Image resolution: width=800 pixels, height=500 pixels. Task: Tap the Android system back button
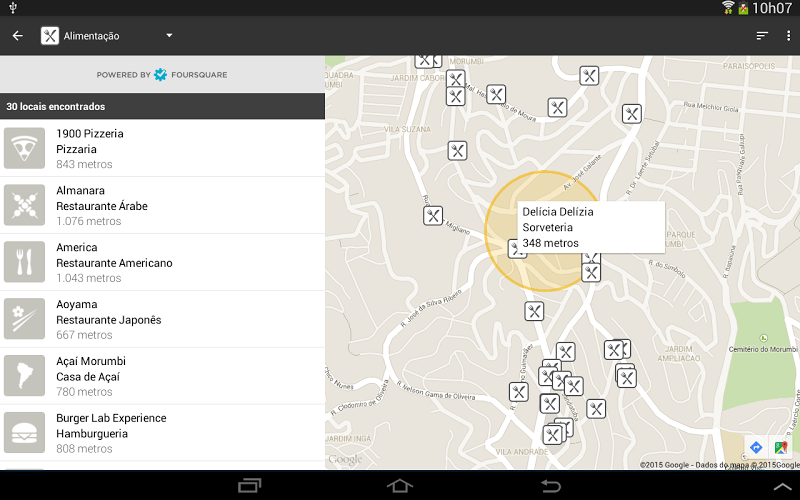point(551,485)
